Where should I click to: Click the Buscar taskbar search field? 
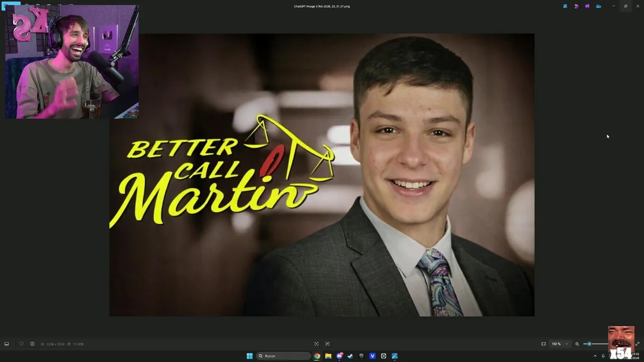click(x=284, y=356)
